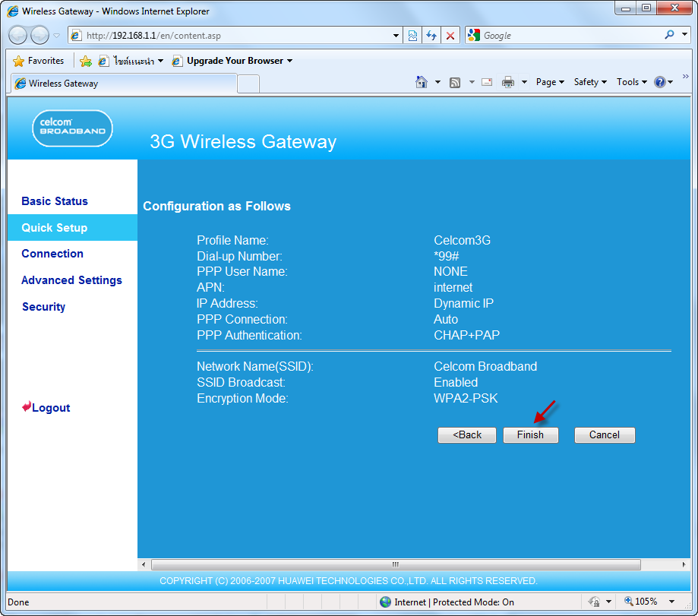Click the Dynamic IP value
This screenshot has width=698, height=616.
pyautogui.click(x=464, y=303)
